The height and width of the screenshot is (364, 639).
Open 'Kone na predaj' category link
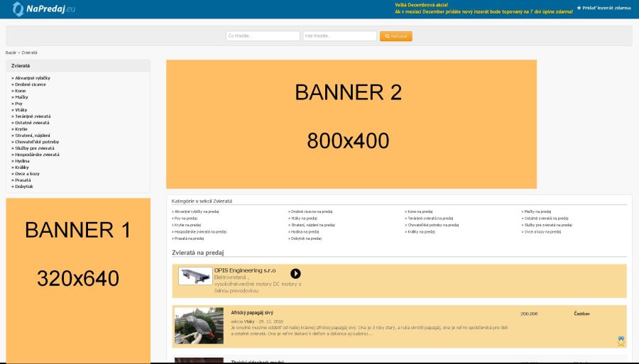tap(420, 211)
